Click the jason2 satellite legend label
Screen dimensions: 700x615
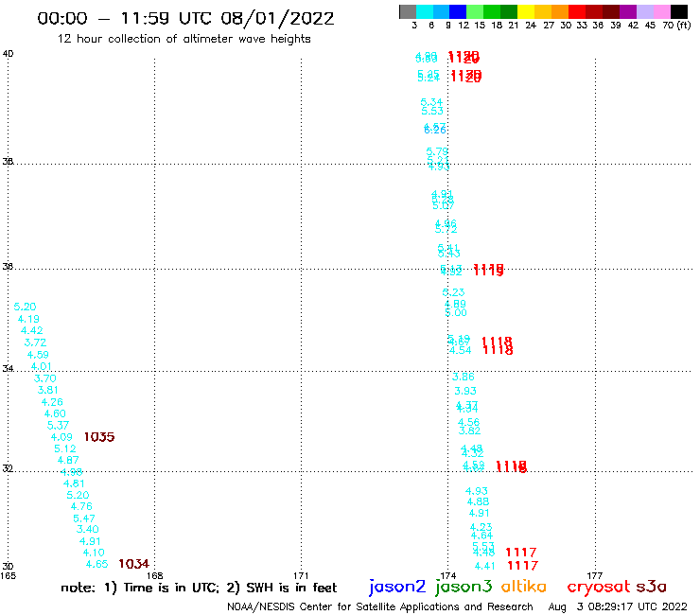(397, 587)
